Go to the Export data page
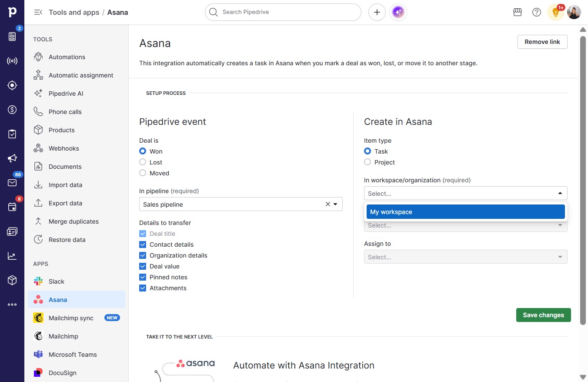The height and width of the screenshot is (382, 588). tap(77, 203)
